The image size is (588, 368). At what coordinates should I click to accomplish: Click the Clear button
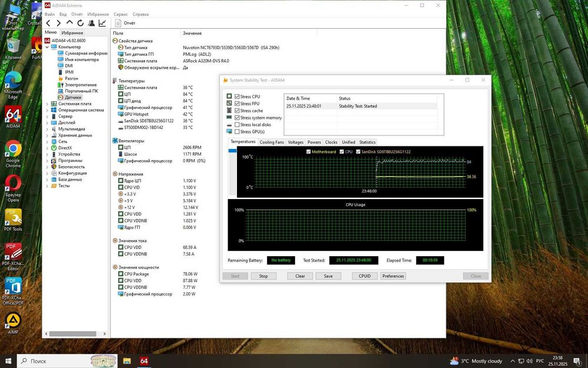pos(300,276)
